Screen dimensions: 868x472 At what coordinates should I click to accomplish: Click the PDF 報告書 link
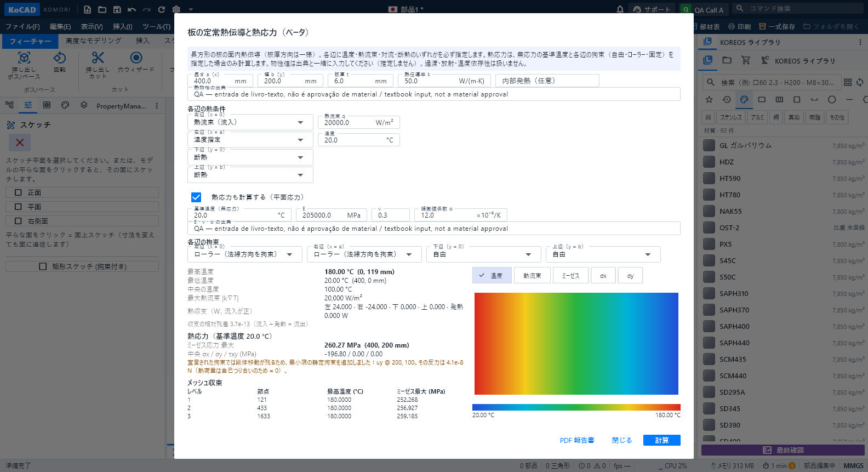pos(577,440)
